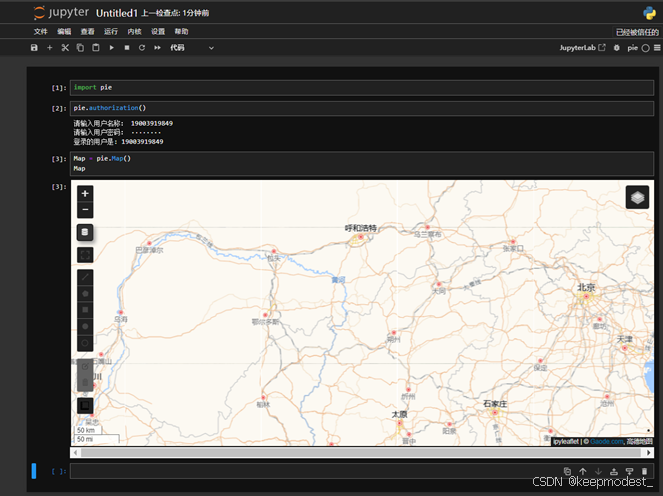Viewport: 663px width, 496px height.
Task: Open the cell type dropdown showing 代码
Action: point(192,48)
